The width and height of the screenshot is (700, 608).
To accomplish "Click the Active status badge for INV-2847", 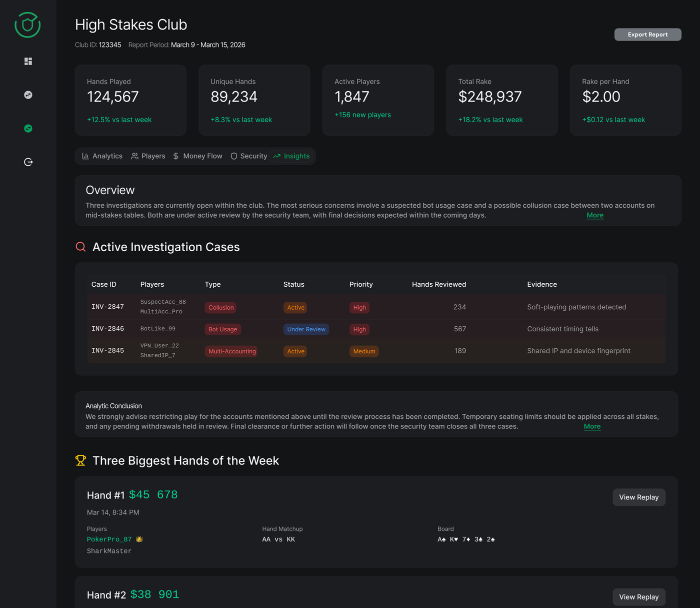I will pos(295,308).
